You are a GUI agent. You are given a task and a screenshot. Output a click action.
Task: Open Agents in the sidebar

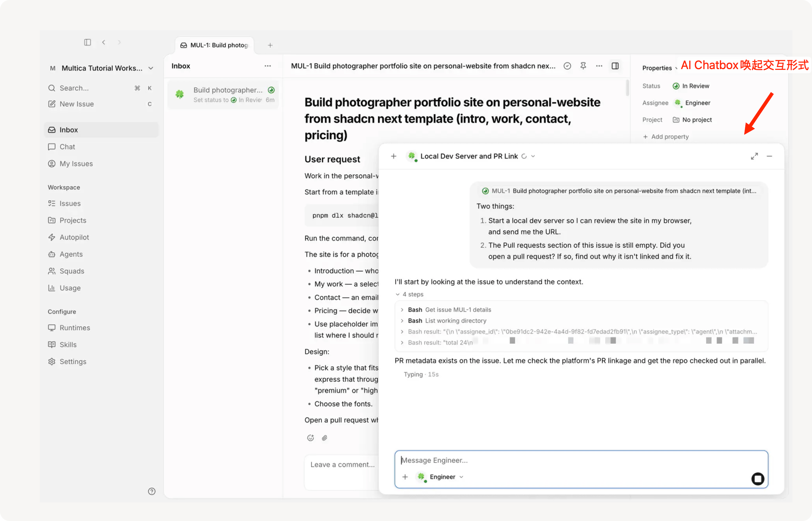(101, 254)
